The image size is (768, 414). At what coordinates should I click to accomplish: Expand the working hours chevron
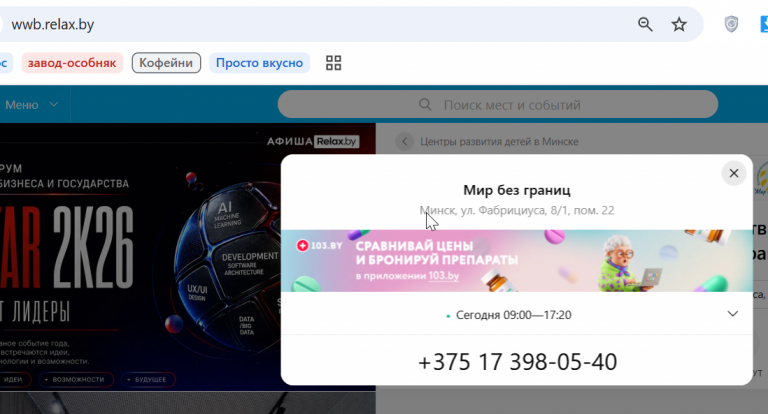point(732,314)
